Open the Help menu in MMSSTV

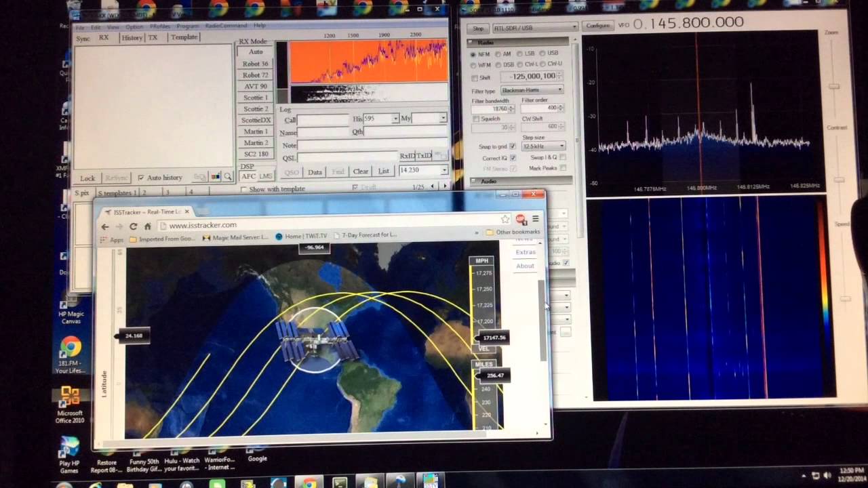point(260,26)
